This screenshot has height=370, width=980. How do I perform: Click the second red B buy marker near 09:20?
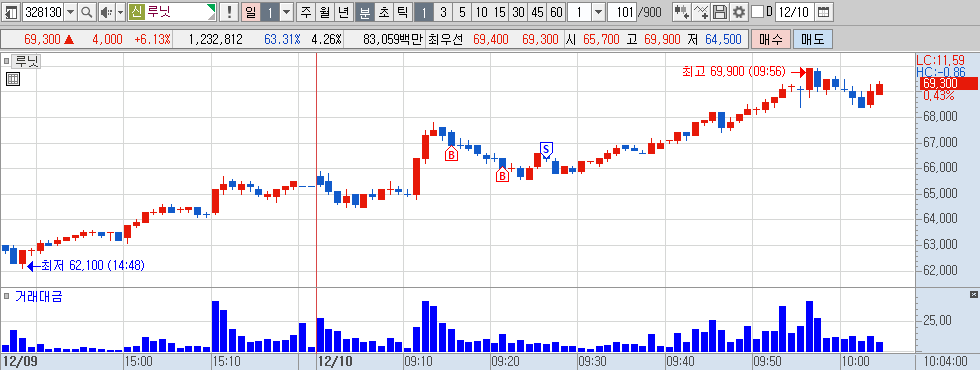(x=502, y=176)
